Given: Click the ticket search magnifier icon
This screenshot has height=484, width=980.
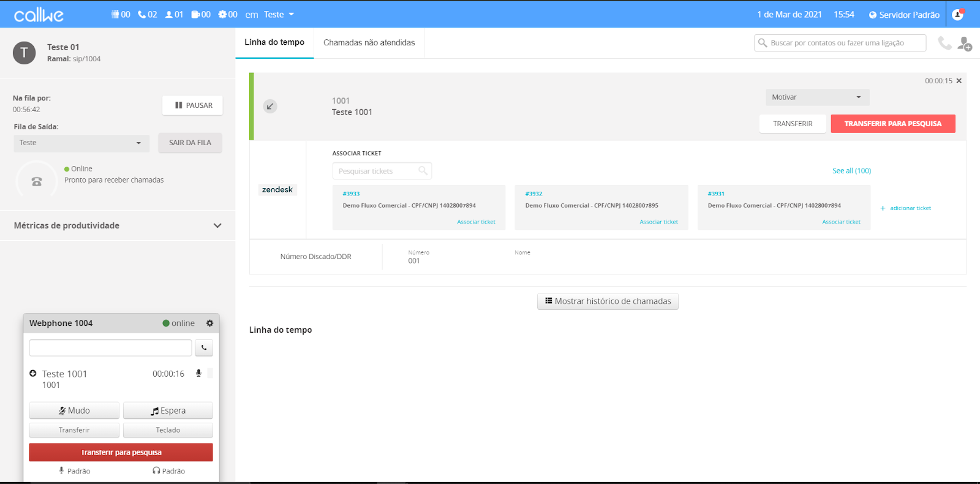Looking at the screenshot, I should click(x=423, y=171).
